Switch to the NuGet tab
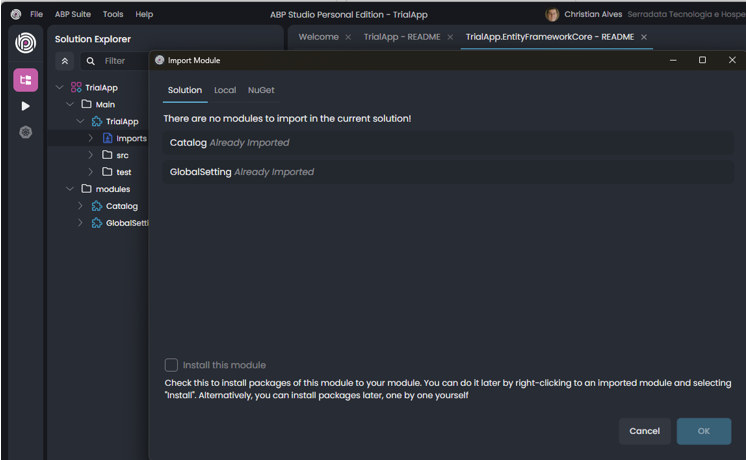The width and height of the screenshot is (746, 460). [261, 90]
